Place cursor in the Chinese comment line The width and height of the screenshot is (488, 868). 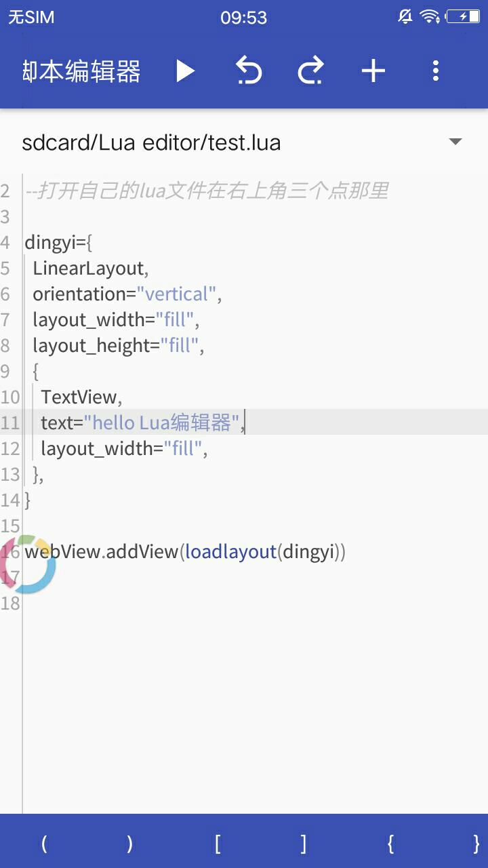207,191
